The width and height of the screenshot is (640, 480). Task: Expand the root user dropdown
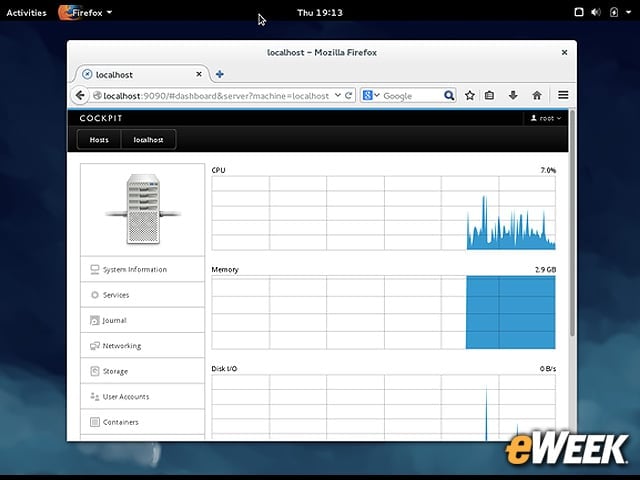pyautogui.click(x=546, y=118)
